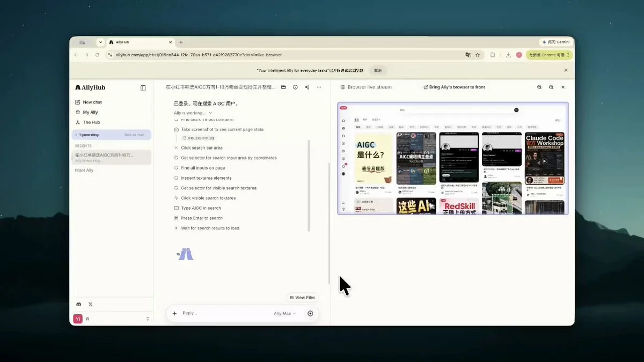This screenshot has width=644, height=362.
Task: Open Meet Ally chat
Action: [84, 170]
